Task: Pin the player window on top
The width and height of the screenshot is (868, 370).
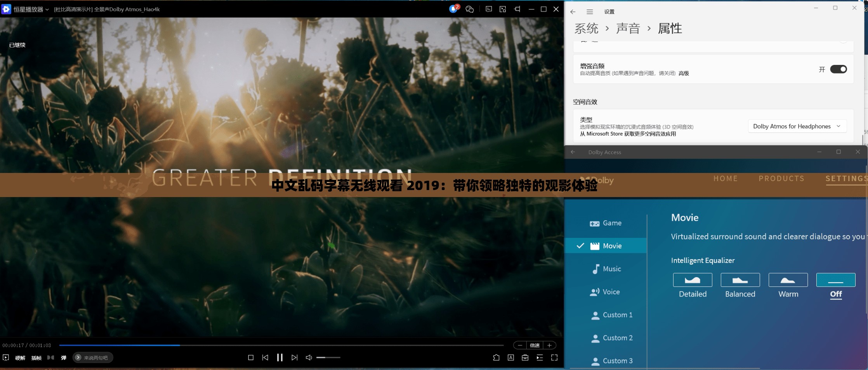Action: tap(517, 9)
